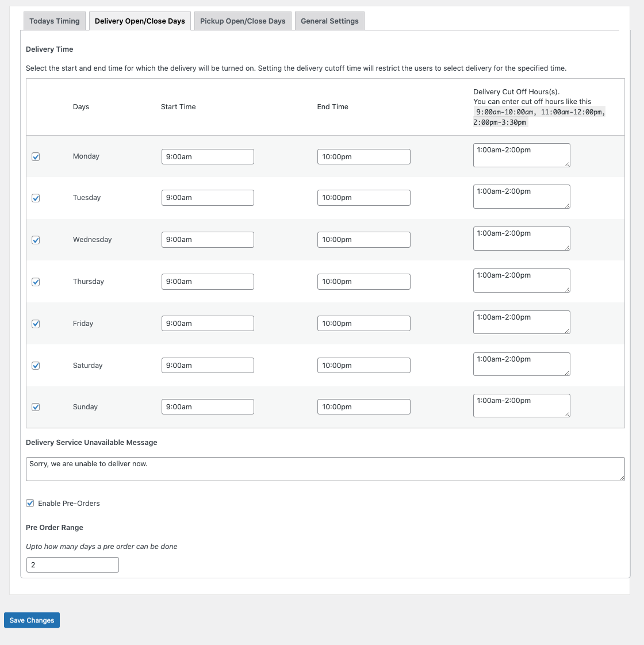Switch to Todays Timing tab
The image size is (644, 645).
click(55, 21)
